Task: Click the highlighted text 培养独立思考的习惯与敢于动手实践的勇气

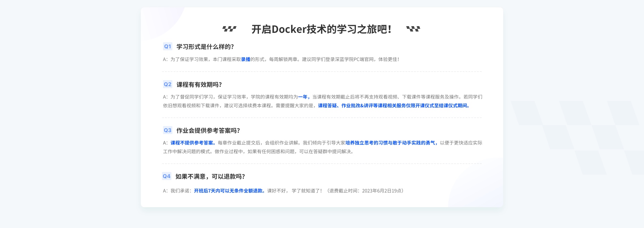Action: pos(390,143)
